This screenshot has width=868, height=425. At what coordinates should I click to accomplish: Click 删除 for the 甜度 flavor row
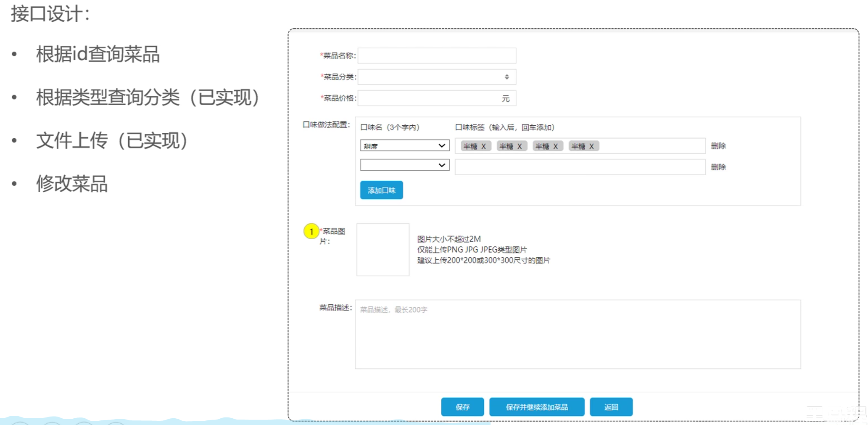pos(718,146)
